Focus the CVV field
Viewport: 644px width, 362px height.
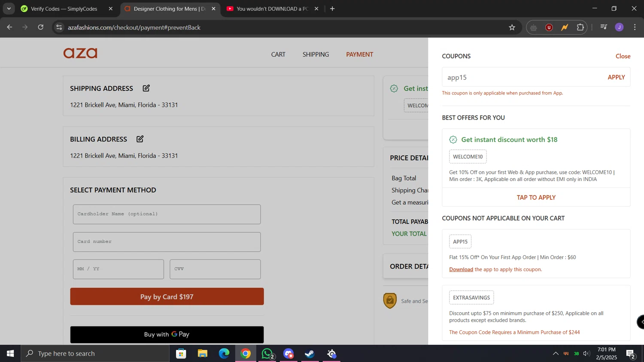[x=215, y=269]
